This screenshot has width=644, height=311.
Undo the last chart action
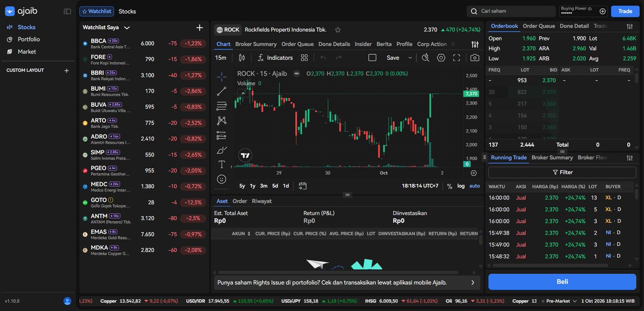(x=323, y=57)
